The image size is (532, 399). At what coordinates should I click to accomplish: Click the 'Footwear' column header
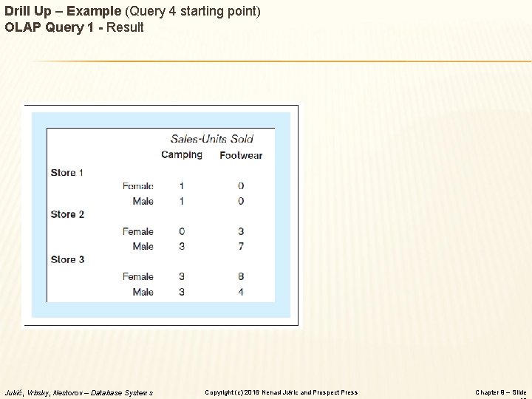241,155
